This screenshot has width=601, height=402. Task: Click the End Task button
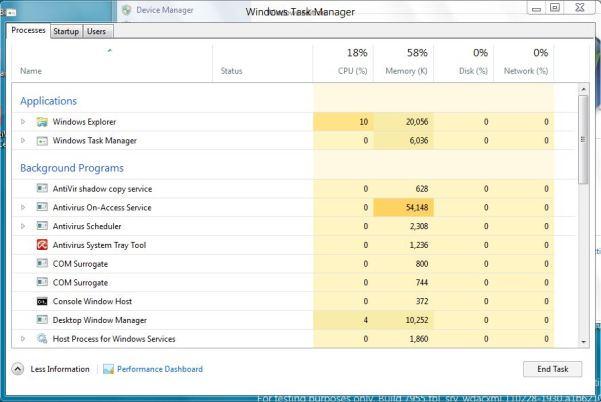[x=552, y=369]
